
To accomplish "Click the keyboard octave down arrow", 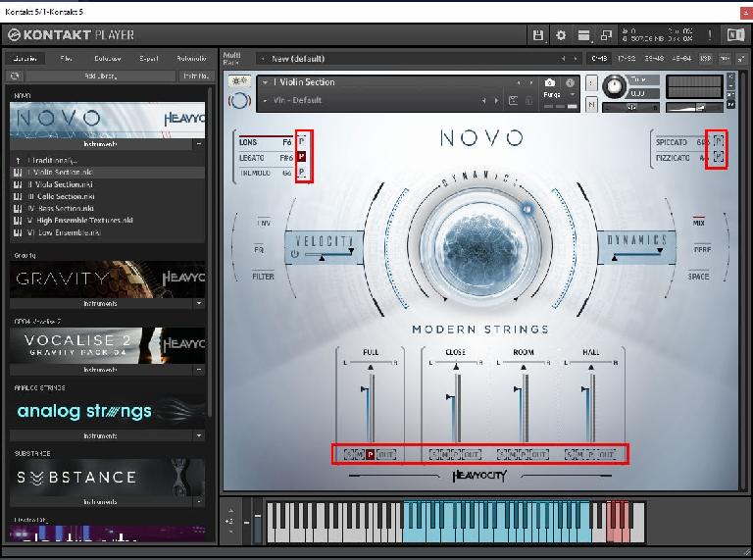I will (x=231, y=532).
